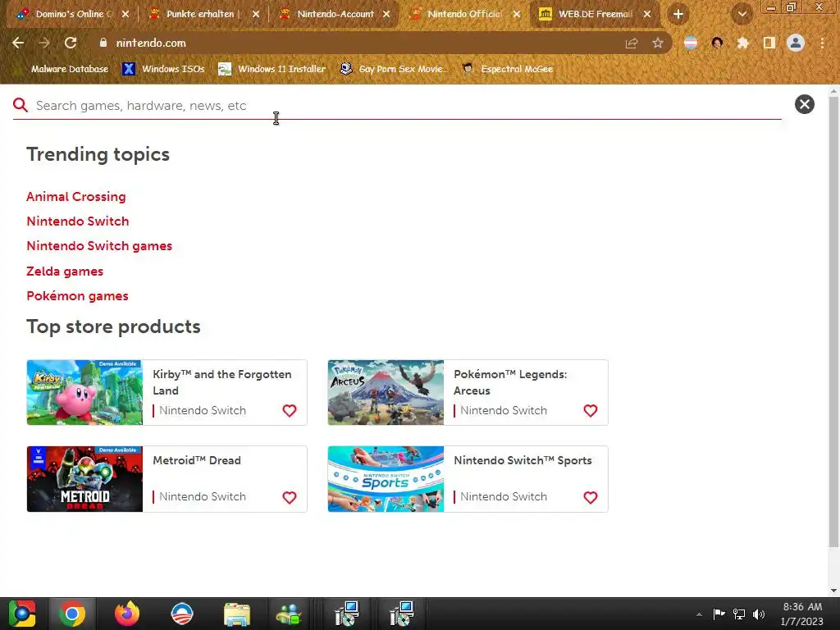Open the Chrome profile avatar menu
The width and height of the screenshot is (840, 630).
[796, 43]
